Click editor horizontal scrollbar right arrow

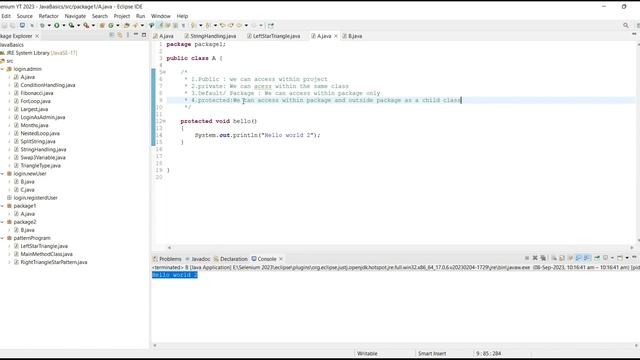pyautogui.click(x=632, y=247)
